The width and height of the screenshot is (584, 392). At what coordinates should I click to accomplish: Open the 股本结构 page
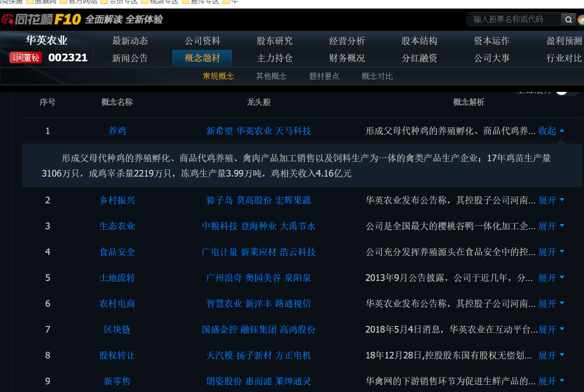419,41
